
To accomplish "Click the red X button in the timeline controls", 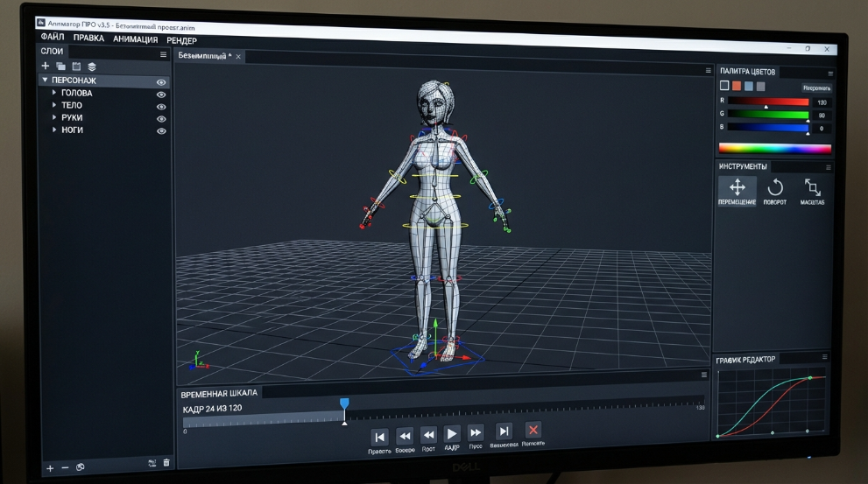I will tap(533, 430).
